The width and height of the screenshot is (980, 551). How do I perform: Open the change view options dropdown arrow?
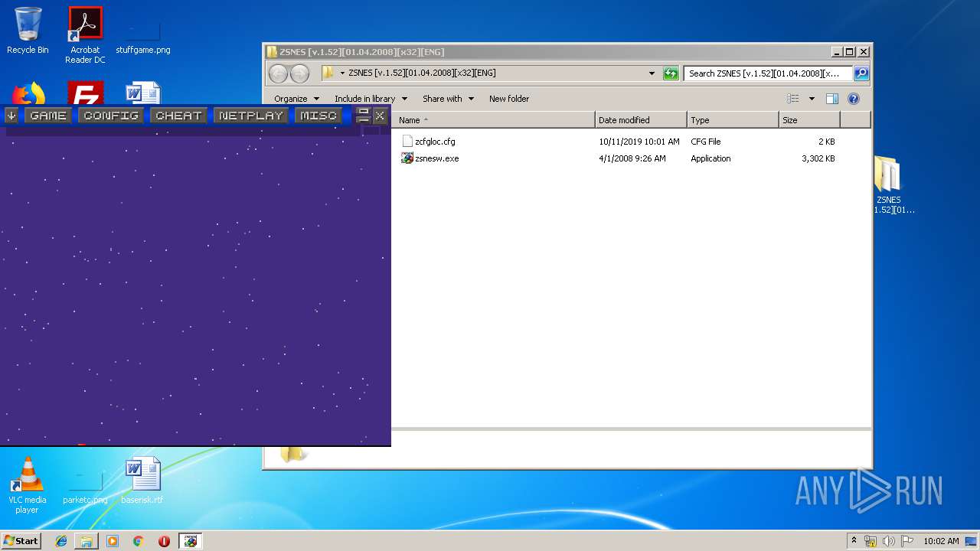[x=812, y=99]
